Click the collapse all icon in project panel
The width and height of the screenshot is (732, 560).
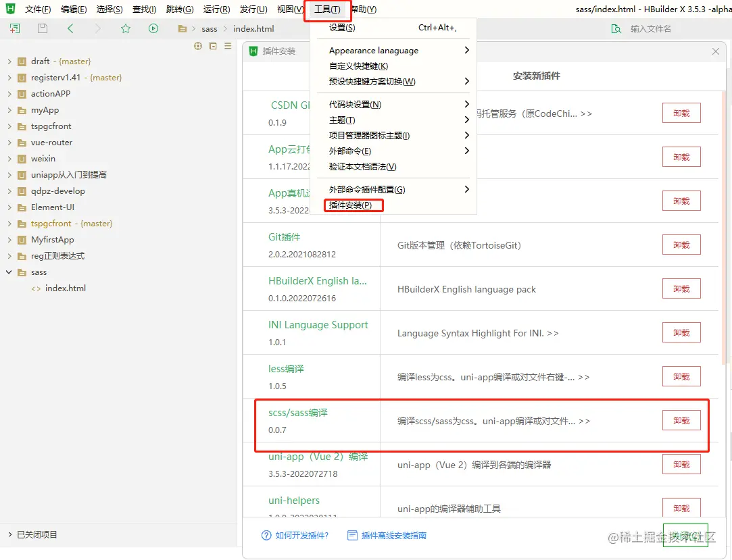213,46
